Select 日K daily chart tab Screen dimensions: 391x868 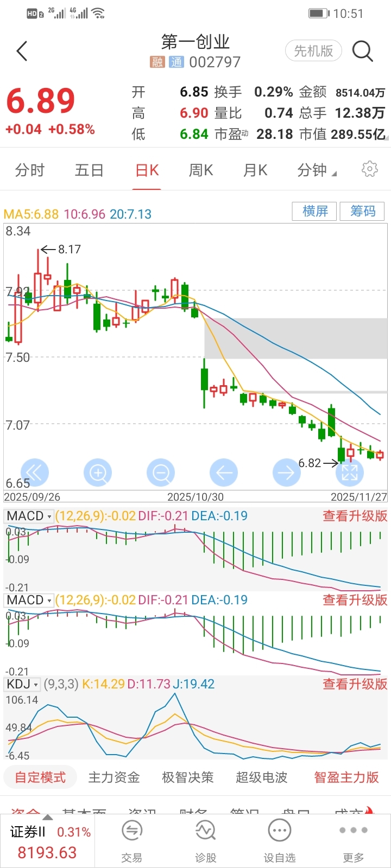click(147, 170)
